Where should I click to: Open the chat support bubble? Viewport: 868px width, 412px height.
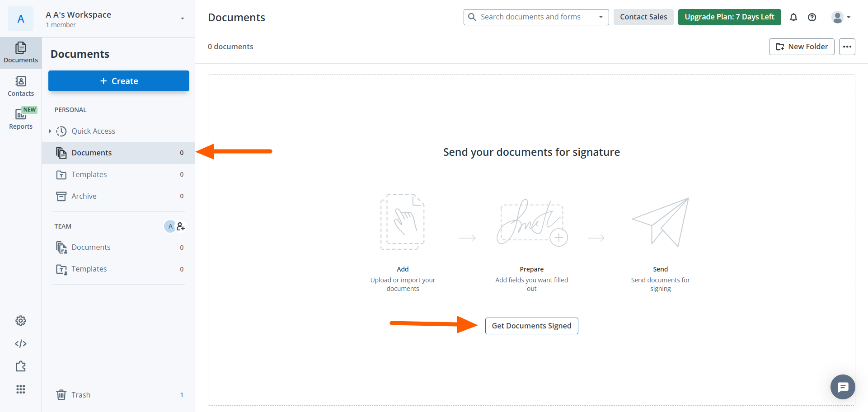click(x=842, y=387)
